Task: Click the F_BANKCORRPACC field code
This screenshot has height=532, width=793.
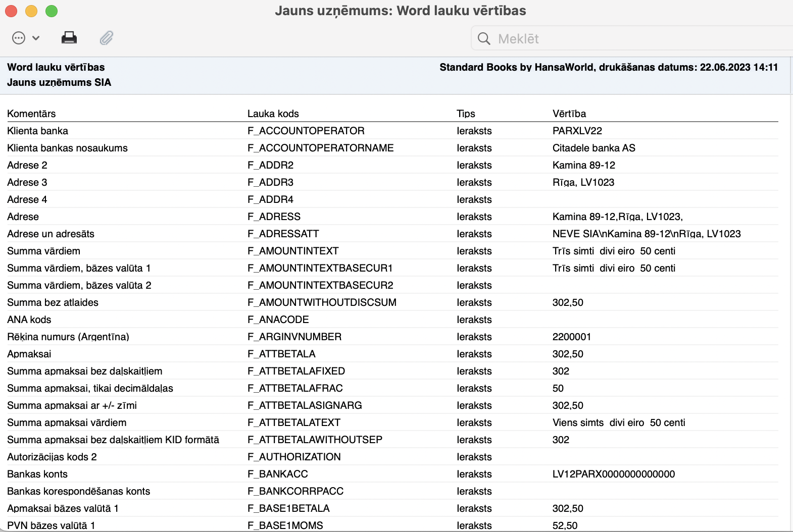Action: (x=295, y=491)
